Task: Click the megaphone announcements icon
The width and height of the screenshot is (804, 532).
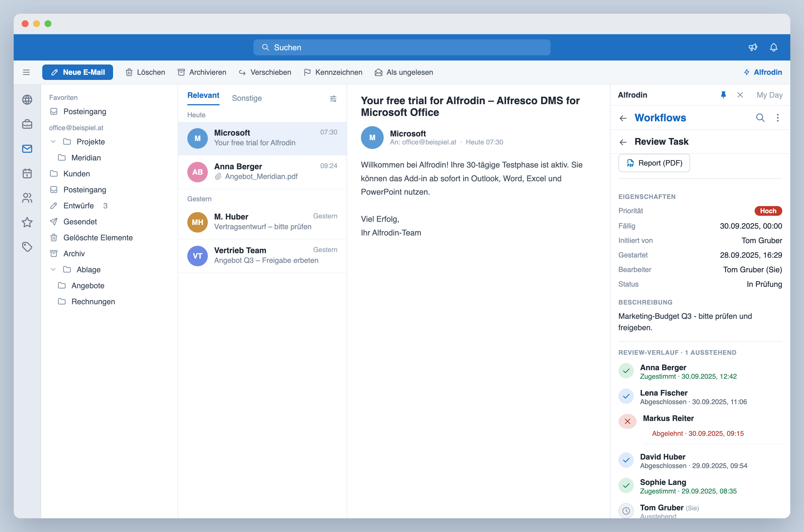Action: click(753, 47)
